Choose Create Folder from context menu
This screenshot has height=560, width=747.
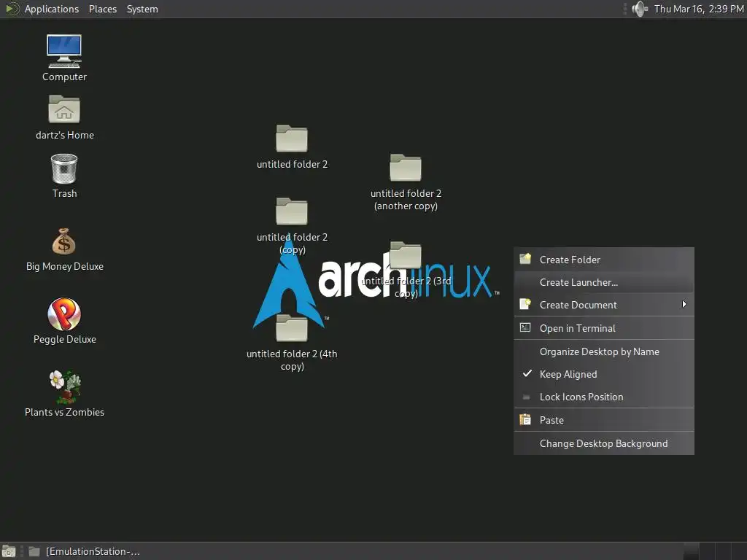(603, 260)
